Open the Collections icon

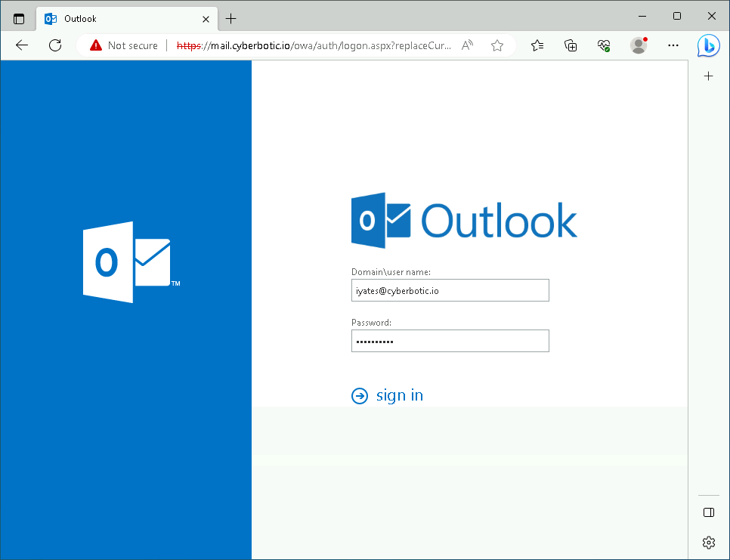pyautogui.click(x=571, y=45)
